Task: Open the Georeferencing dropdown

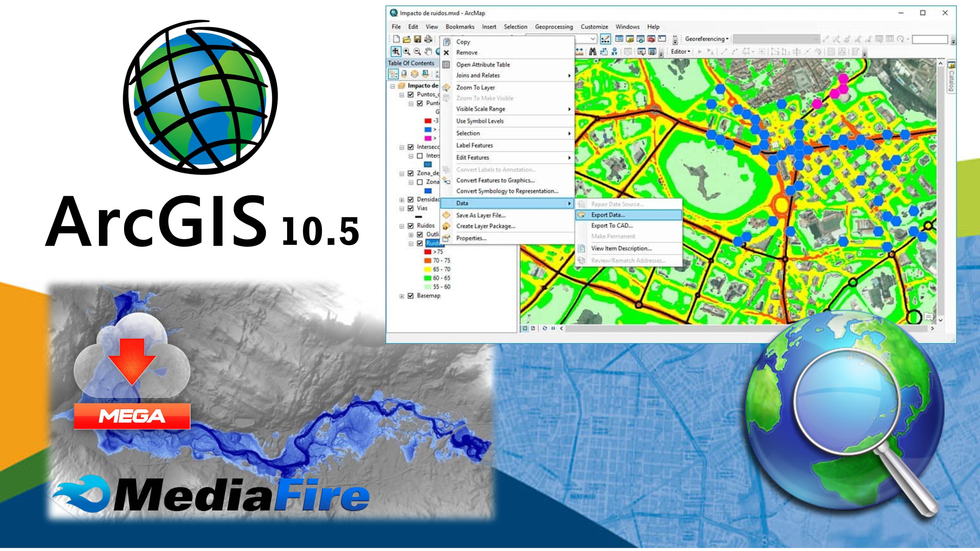Action: tap(706, 39)
